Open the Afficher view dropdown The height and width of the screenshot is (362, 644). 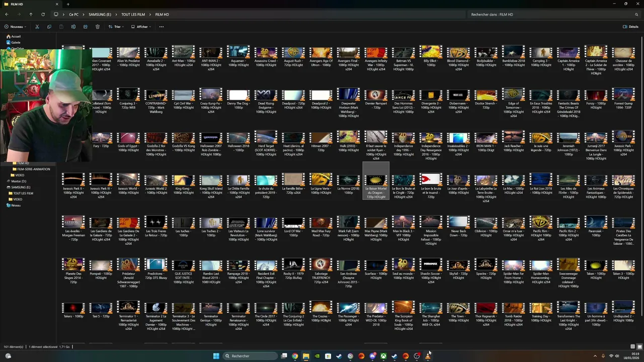(142, 27)
